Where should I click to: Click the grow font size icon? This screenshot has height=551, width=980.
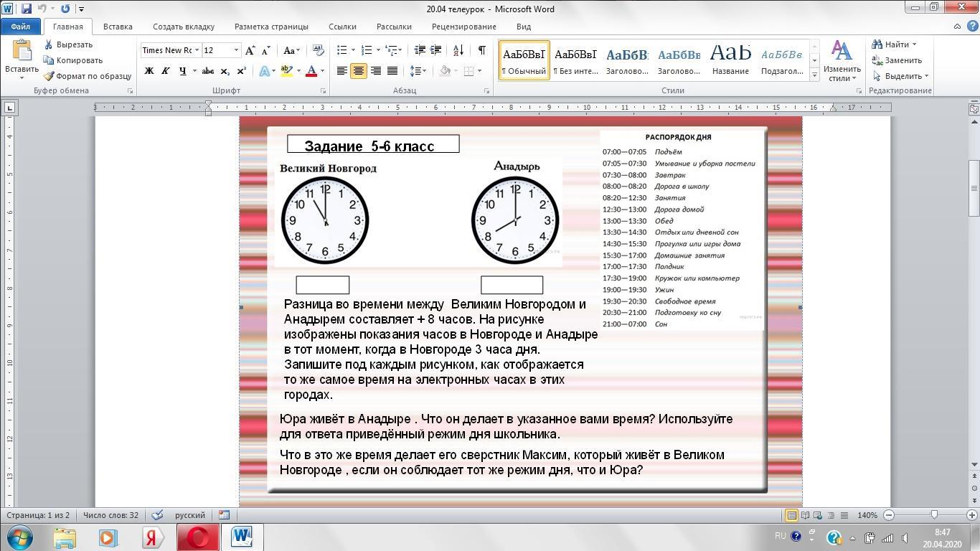coord(250,50)
